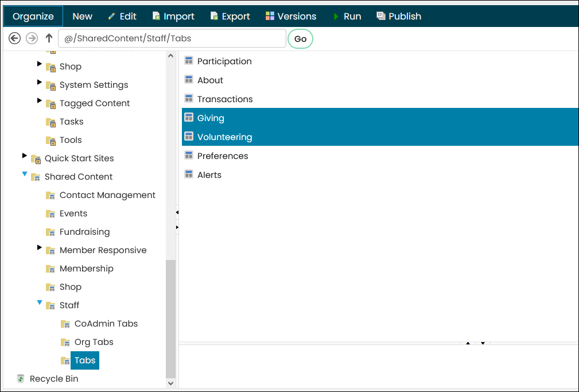Select the About content item
This screenshot has width=579, height=392.
coord(210,80)
